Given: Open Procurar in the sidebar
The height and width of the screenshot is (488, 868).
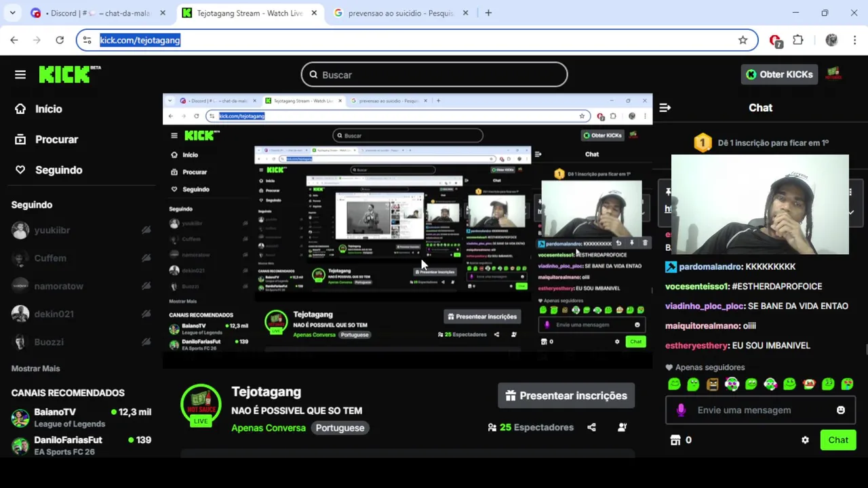Looking at the screenshot, I should (47, 140).
